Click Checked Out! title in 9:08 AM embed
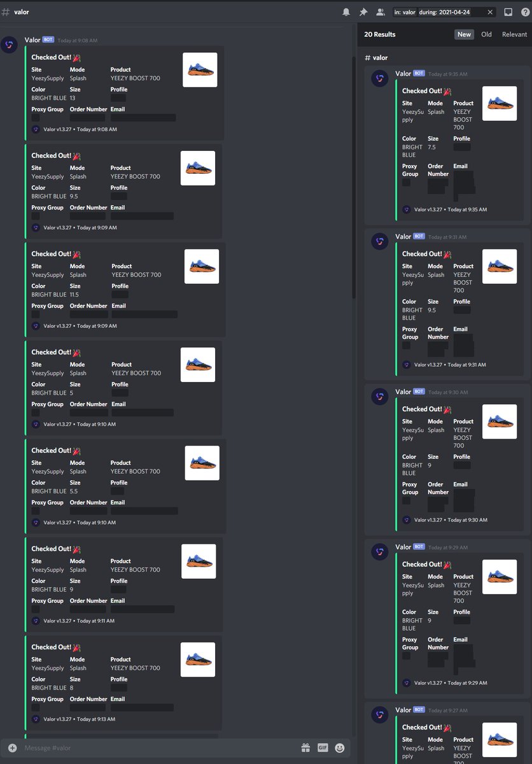This screenshot has height=764, width=532. [x=56, y=57]
